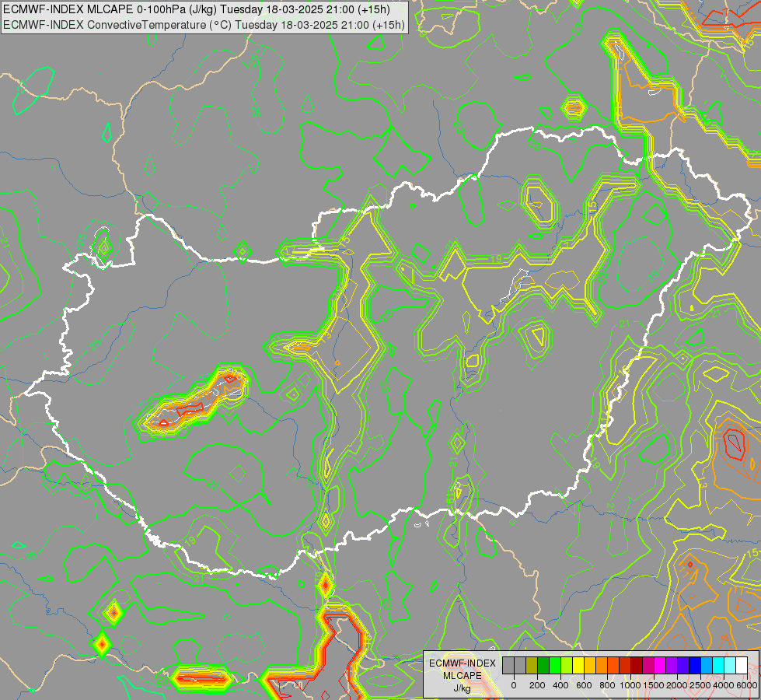Viewport: 761px width, 700px height.
Task: Click the 1500 value on the legend scale
Action: coord(654,685)
